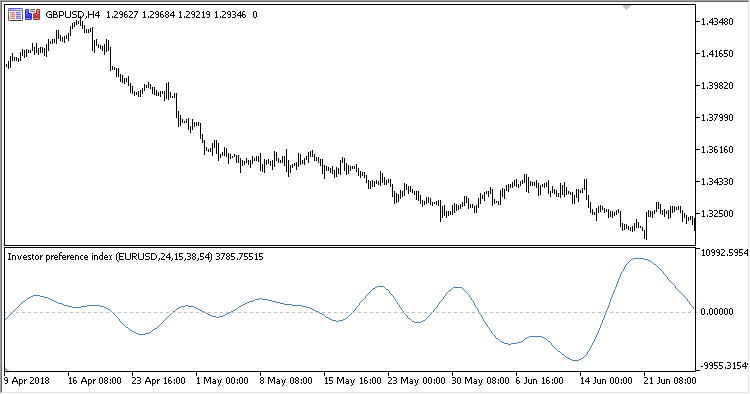
Task: Click the indicator 0.00000 level label
Action: [x=717, y=312]
